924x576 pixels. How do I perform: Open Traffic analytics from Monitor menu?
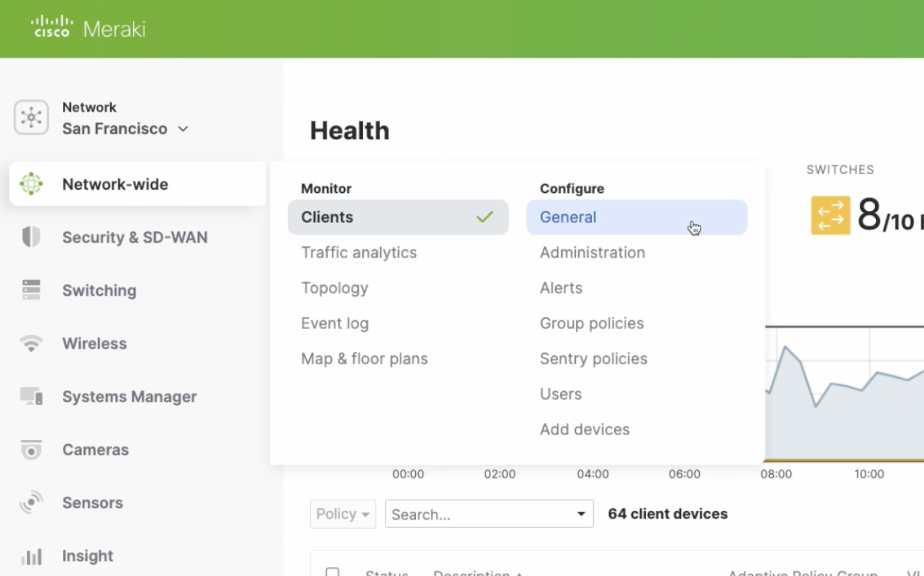pyautogui.click(x=359, y=253)
